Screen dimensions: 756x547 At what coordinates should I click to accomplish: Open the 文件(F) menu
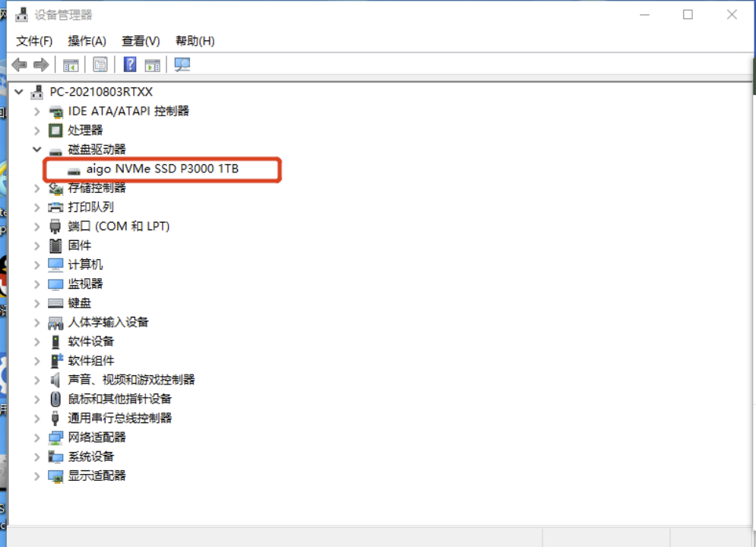[34, 40]
